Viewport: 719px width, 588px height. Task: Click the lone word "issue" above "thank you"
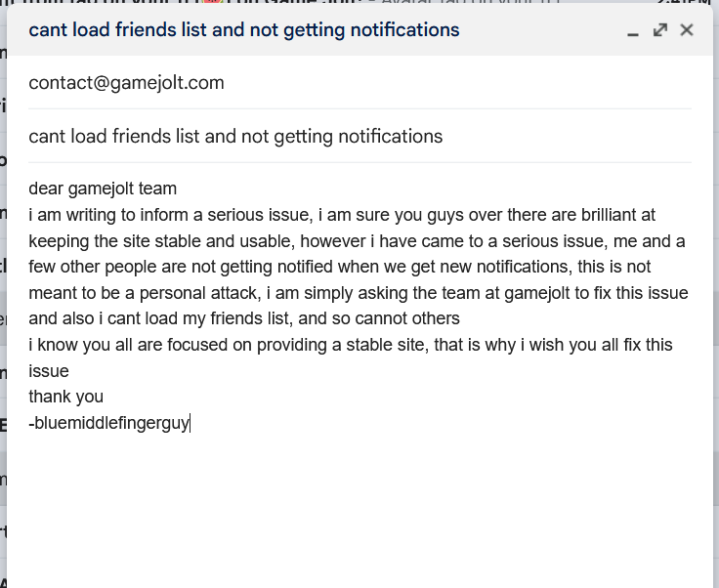click(x=49, y=371)
